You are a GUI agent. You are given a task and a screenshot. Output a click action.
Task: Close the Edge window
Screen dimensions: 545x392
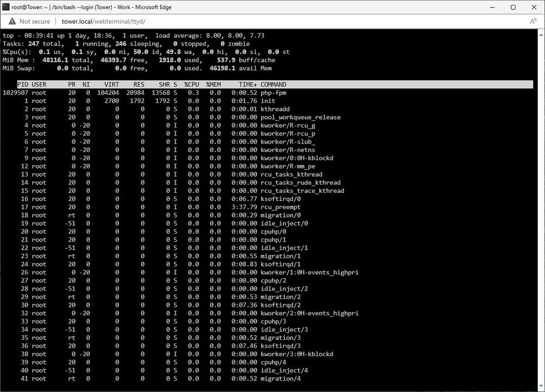coord(534,7)
